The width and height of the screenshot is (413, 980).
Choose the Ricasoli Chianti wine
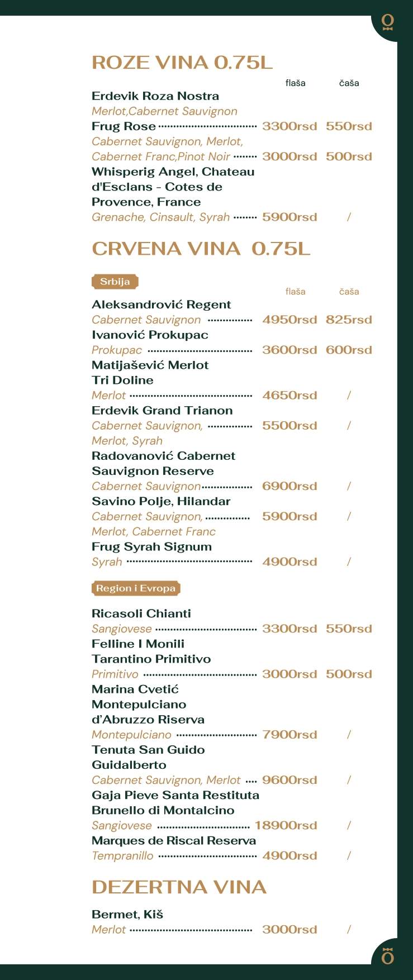(x=141, y=613)
